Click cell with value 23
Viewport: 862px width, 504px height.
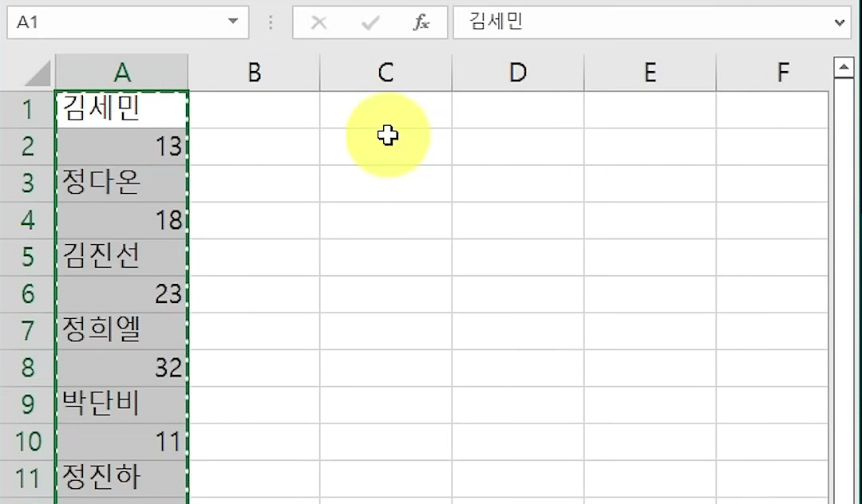tap(122, 293)
